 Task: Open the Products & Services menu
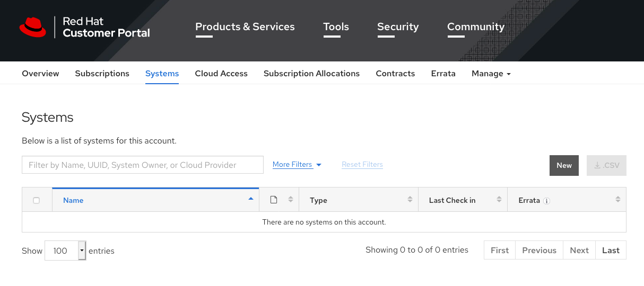(245, 26)
